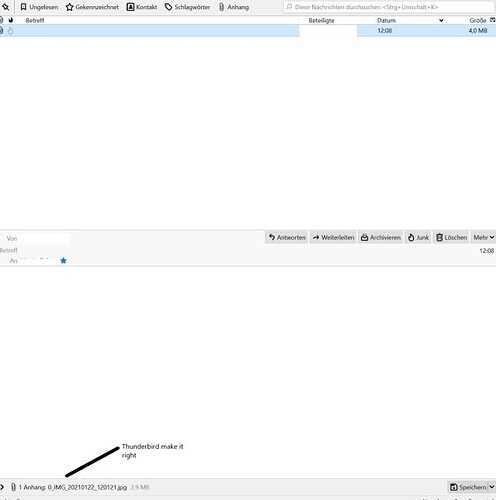
Task: Mark message as Junk
Action: [x=418, y=237]
